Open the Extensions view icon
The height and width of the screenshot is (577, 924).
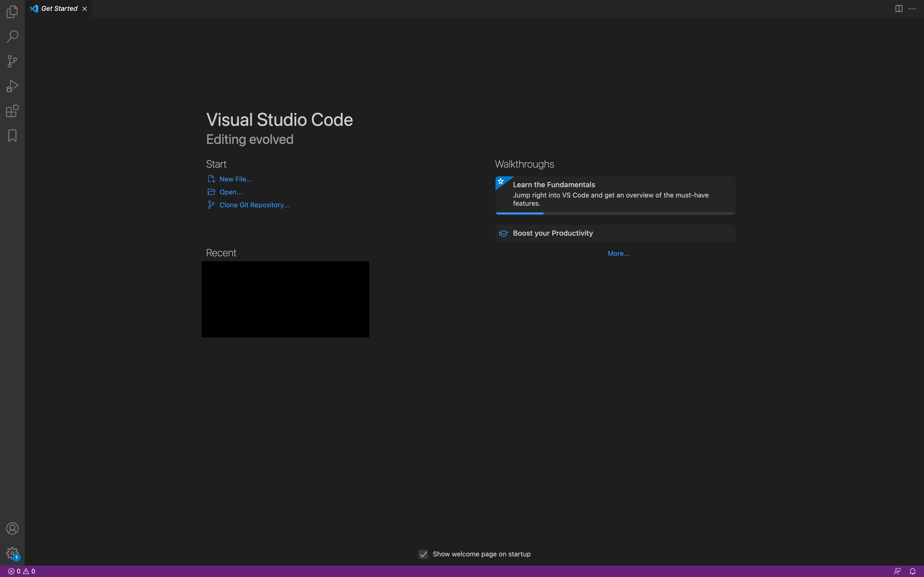pyautogui.click(x=12, y=111)
